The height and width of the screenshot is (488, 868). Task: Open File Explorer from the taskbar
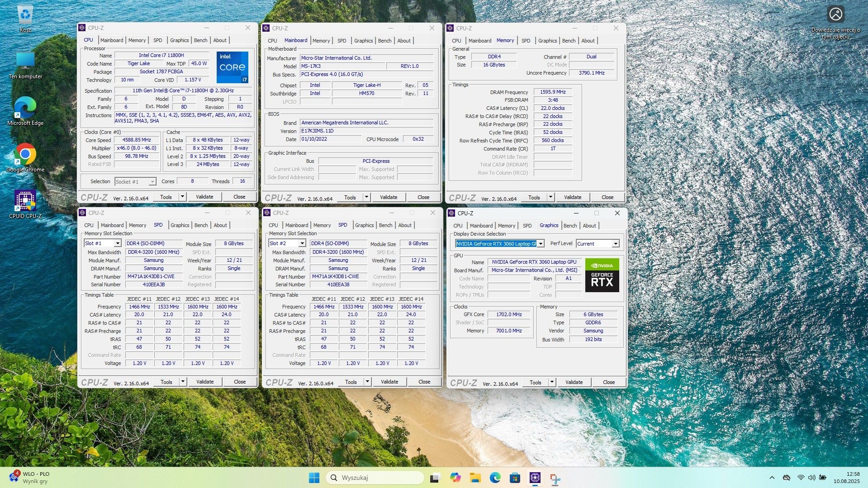tap(475, 478)
